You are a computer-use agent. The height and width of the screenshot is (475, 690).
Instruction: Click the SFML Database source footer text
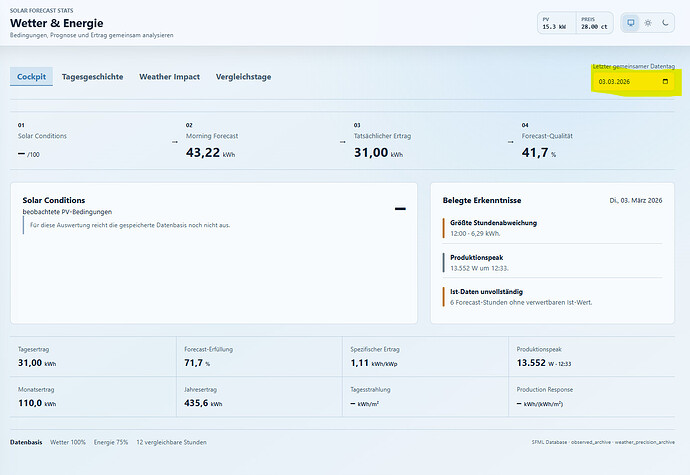[x=603, y=442]
